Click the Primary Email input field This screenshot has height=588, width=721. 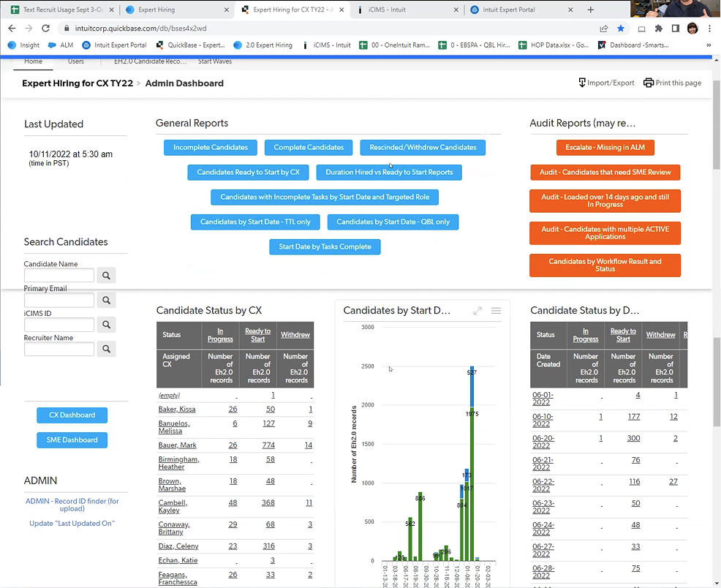coord(58,300)
